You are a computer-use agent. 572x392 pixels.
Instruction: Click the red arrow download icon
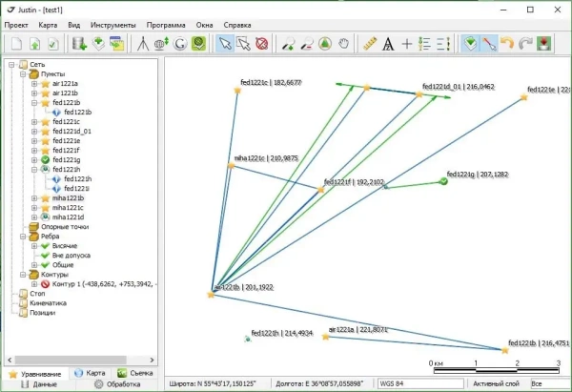click(x=544, y=44)
